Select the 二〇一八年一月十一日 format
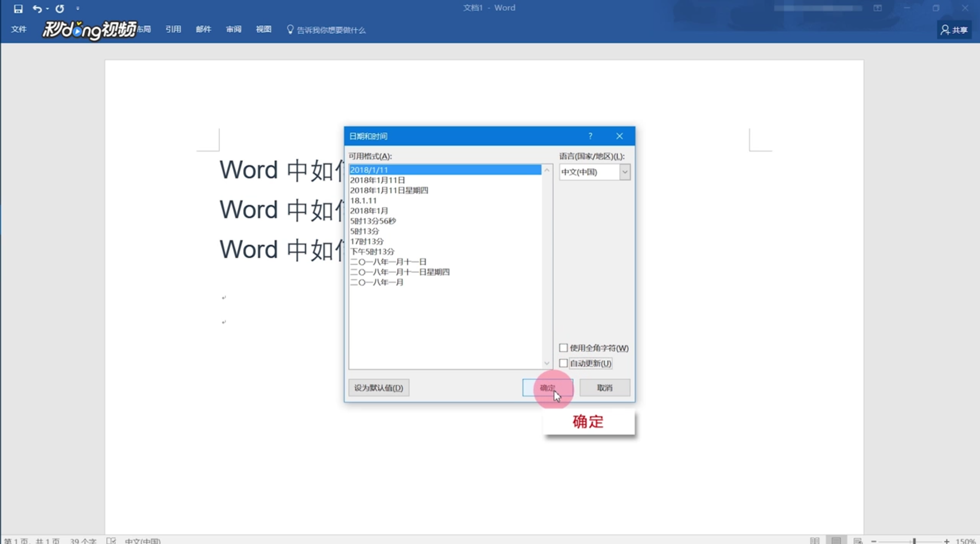This screenshot has width=980, height=544. (x=445, y=261)
